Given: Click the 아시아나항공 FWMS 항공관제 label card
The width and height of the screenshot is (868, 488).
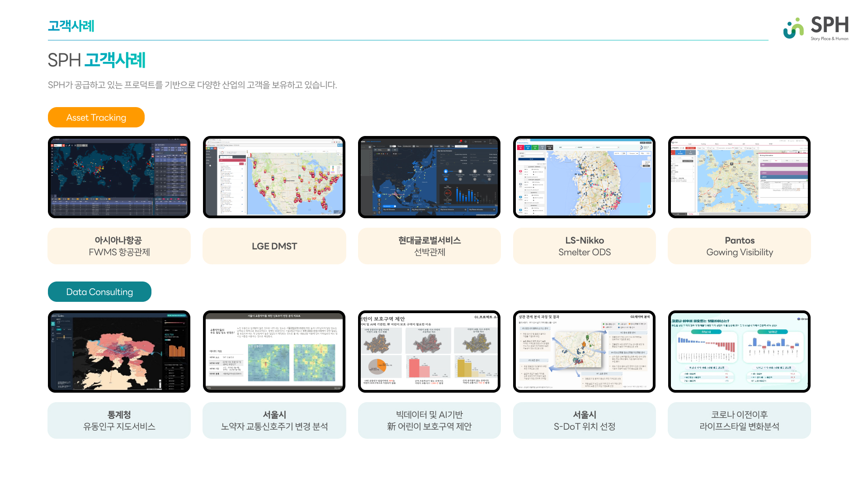Looking at the screenshot, I should point(119,246).
